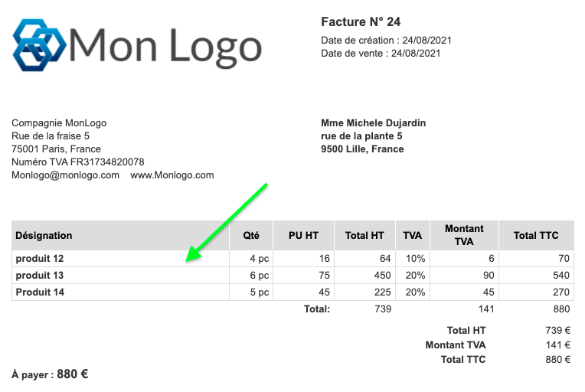Viewport: 585px width, 392px height.
Task: Click the Qté column header
Action: [x=251, y=236]
